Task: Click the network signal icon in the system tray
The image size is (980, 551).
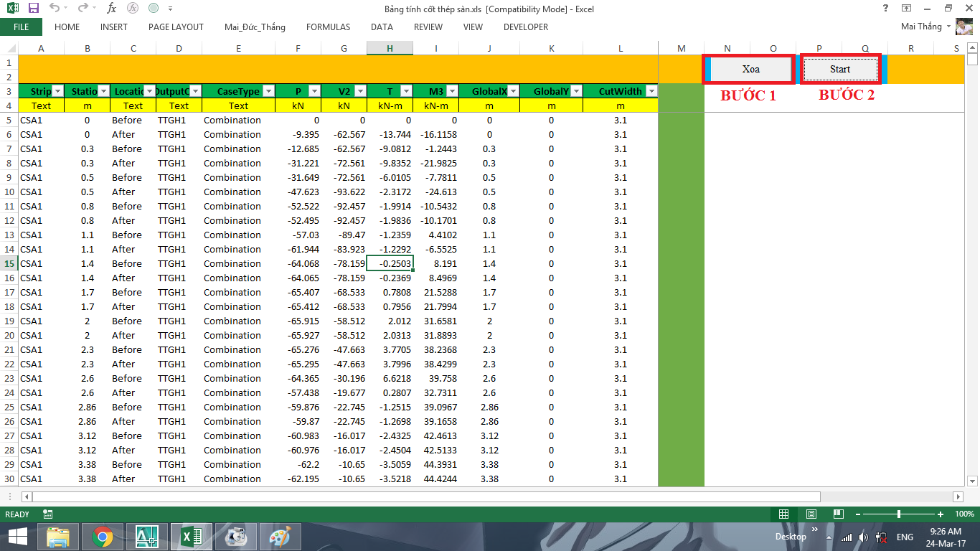Action: click(x=847, y=537)
